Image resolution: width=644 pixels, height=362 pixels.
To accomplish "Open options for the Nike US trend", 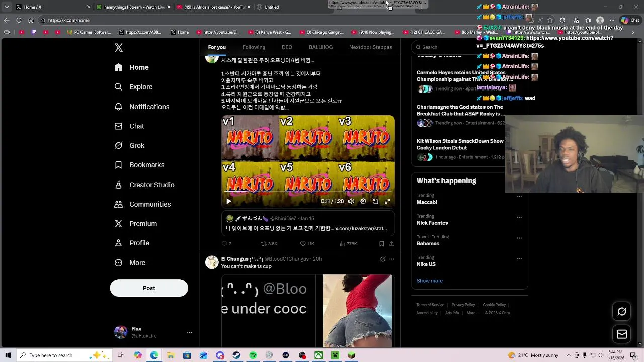I will (x=519, y=259).
